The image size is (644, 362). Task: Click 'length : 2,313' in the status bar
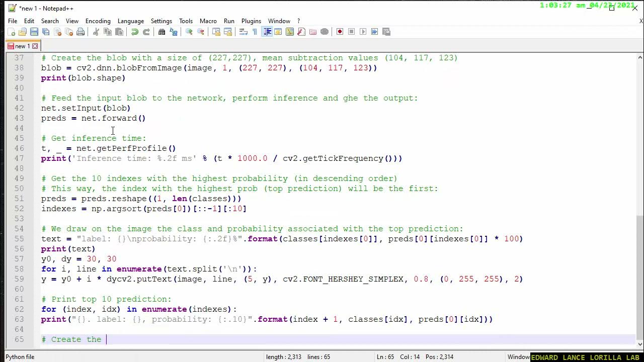point(284,357)
